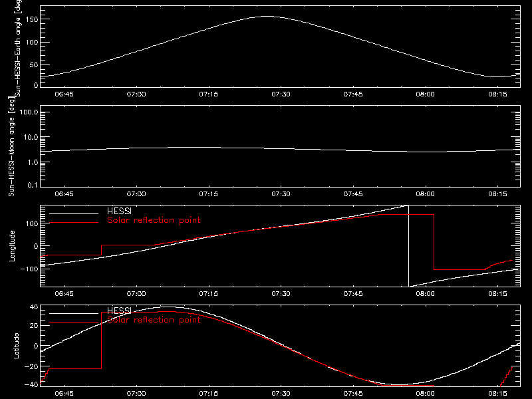Click the 100 tick on Longitude axis

31,223
